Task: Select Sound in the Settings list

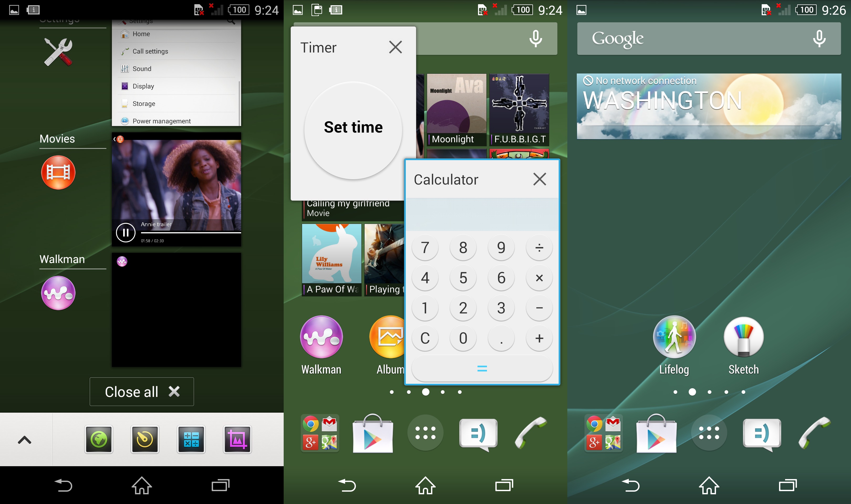Action: (x=176, y=69)
